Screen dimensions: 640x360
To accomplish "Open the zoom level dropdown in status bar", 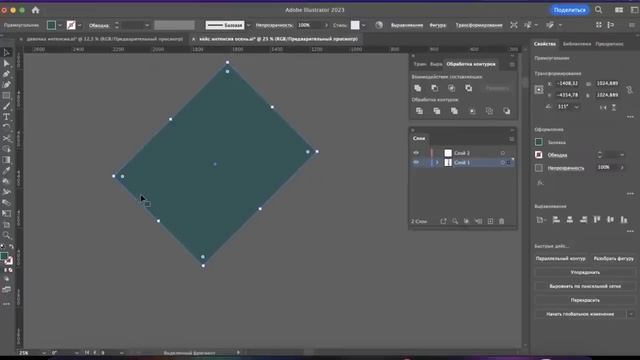I will (x=43, y=353).
